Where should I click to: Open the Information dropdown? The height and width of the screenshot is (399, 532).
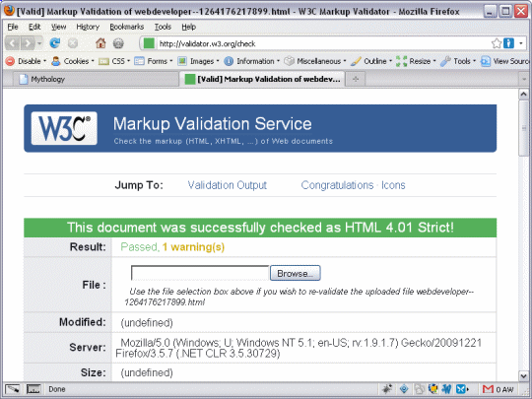click(252, 61)
